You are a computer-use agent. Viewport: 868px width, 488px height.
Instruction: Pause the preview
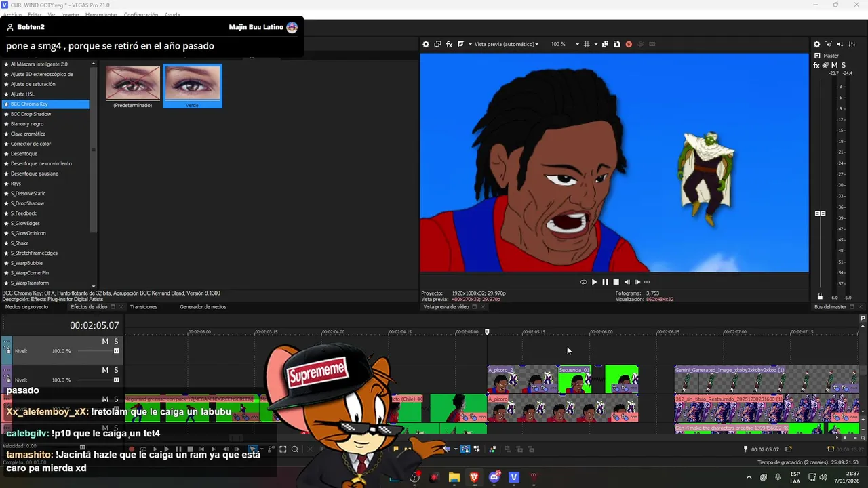coord(606,282)
